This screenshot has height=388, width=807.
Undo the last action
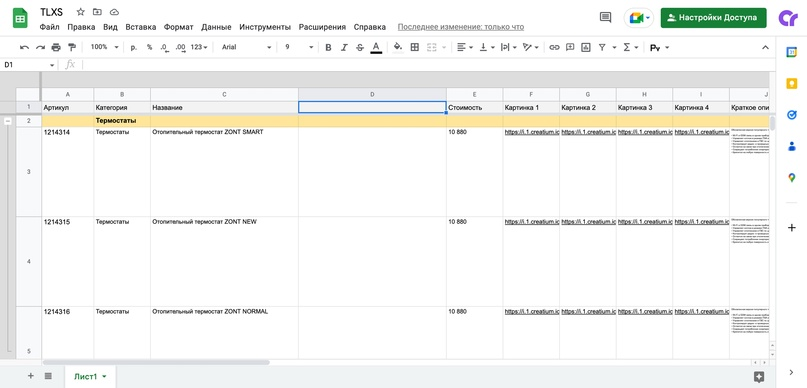point(24,47)
